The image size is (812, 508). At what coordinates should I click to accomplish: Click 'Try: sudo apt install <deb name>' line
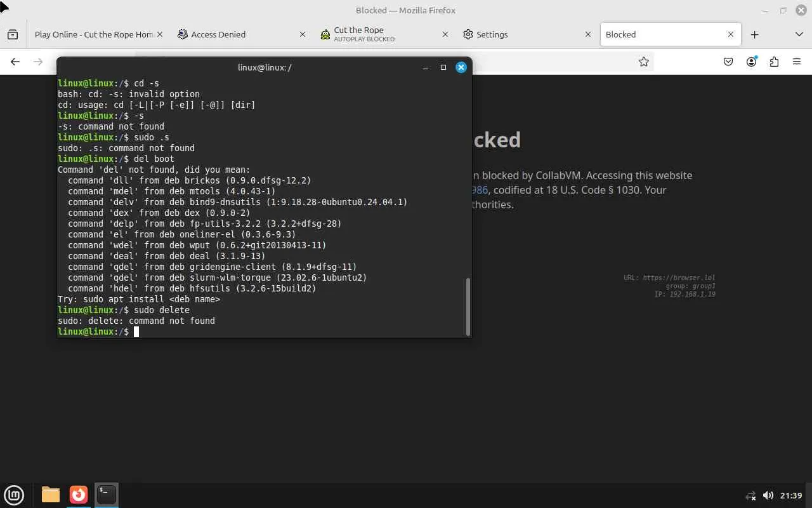pyautogui.click(x=139, y=299)
